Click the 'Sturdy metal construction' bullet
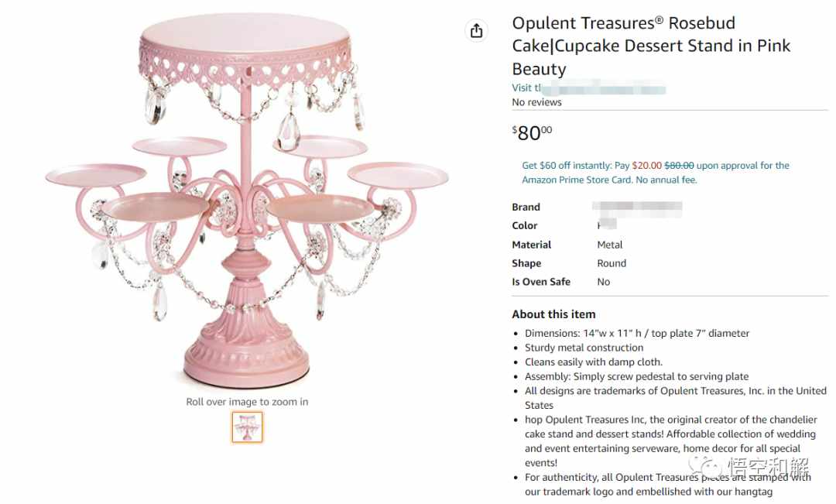 (584, 348)
